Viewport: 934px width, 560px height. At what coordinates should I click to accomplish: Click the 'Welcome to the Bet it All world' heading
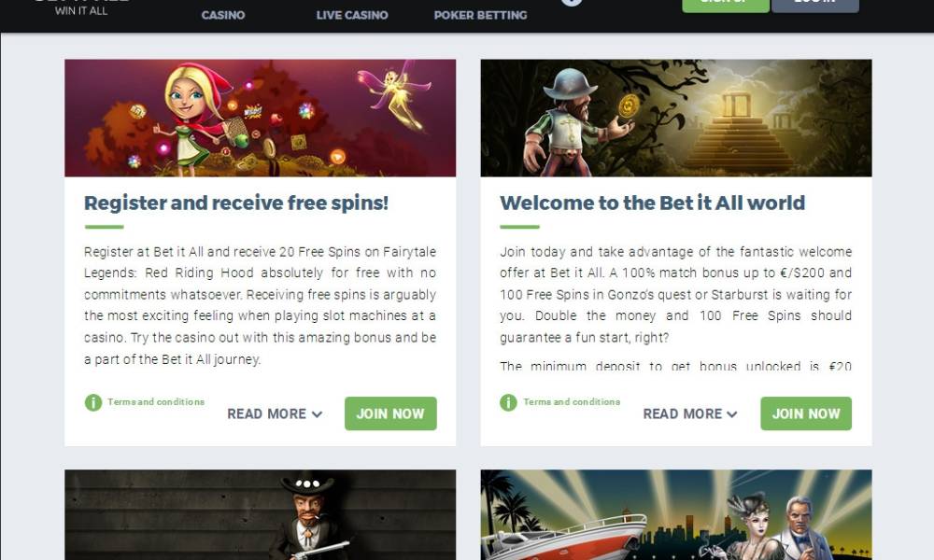652,203
